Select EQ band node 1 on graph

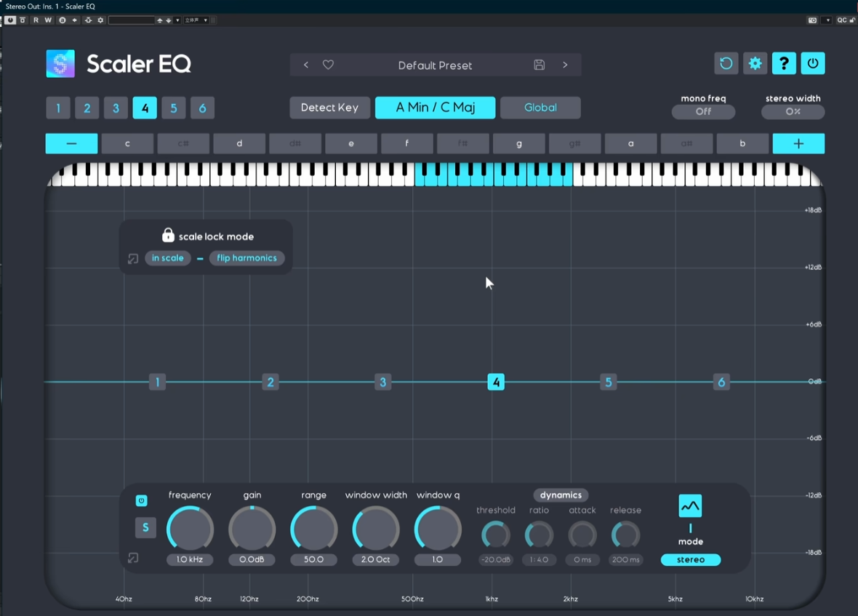click(x=158, y=382)
